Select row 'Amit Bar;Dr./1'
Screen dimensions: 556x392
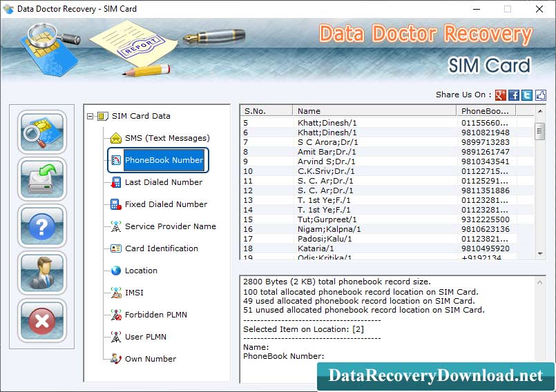pyautogui.click(x=387, y=152)
